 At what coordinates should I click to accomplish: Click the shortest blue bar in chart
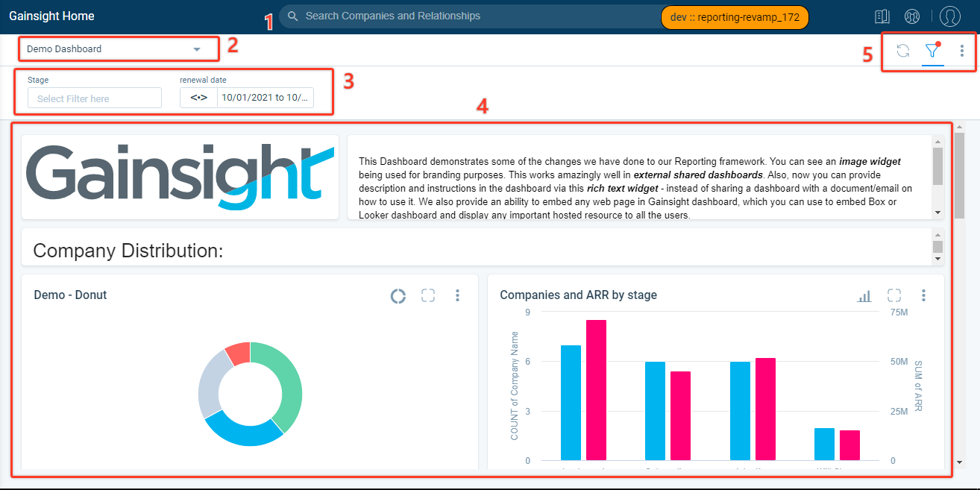(824, 445)
